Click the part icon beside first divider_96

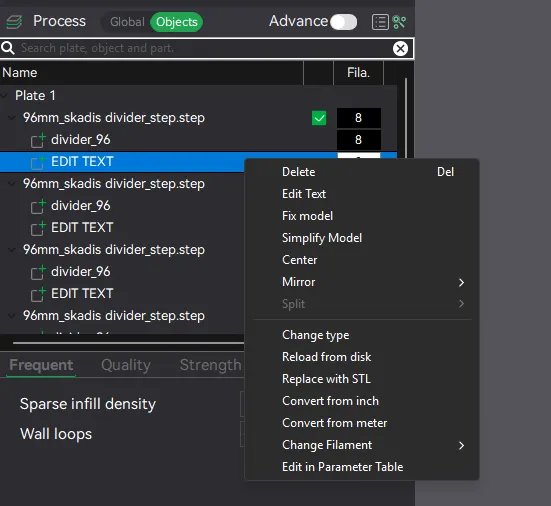coord(38,140)
